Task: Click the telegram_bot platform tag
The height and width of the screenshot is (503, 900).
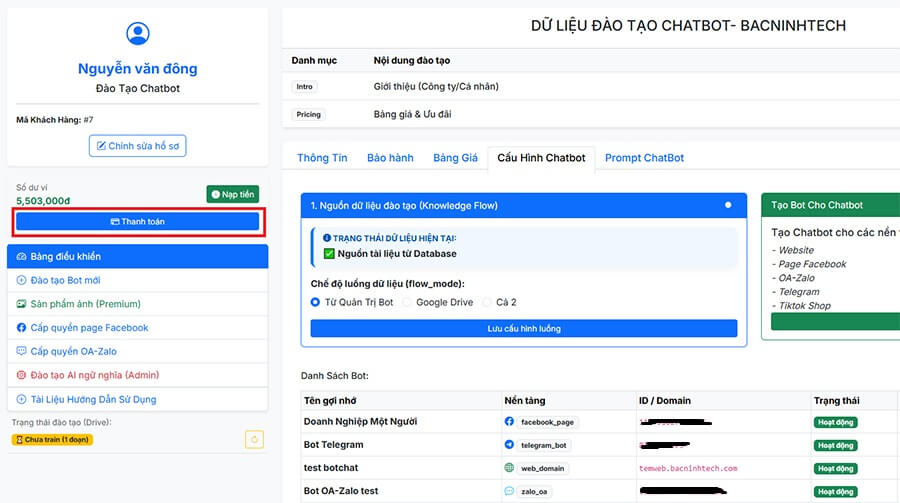Action: (544, 445)
